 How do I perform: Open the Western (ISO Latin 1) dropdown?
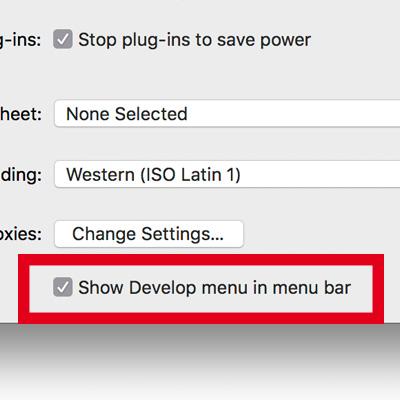[x=227, y=175]
